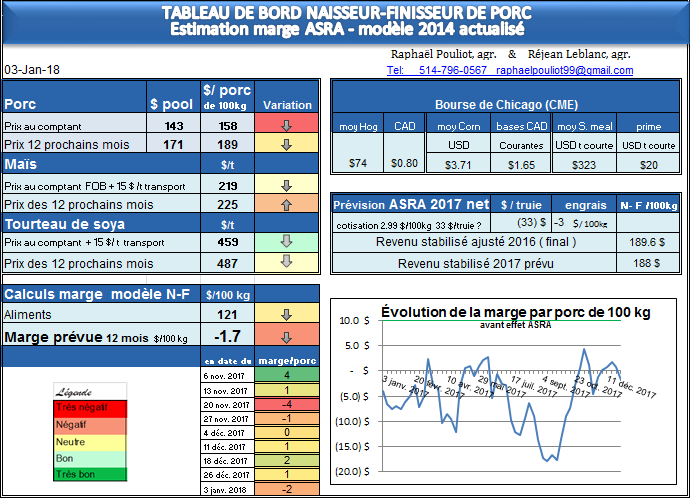
Task: Select the moy Hog $74 cell
Action: coord(359,163)
